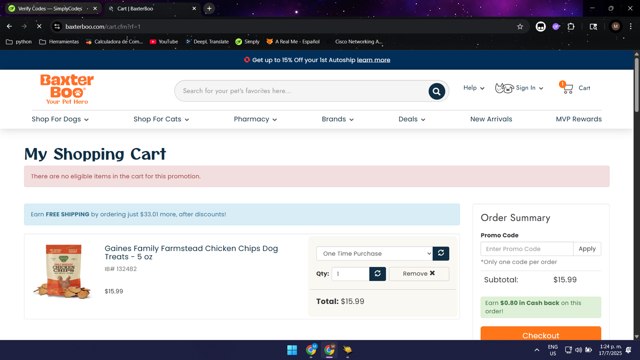Go to MVP Rewards
This screenshot has height=360, width=640.
pyautogui.click(x=578, y=119)
